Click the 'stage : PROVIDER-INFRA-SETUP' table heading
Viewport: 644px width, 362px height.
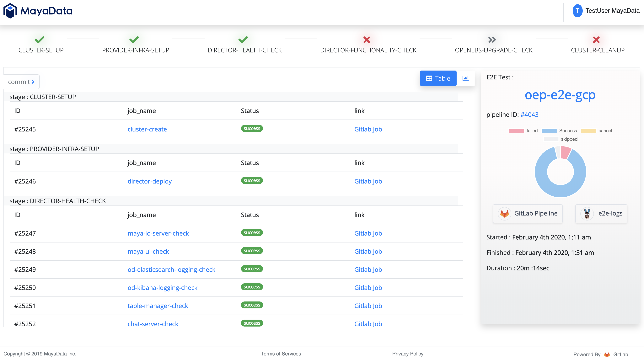coord(54,149)
